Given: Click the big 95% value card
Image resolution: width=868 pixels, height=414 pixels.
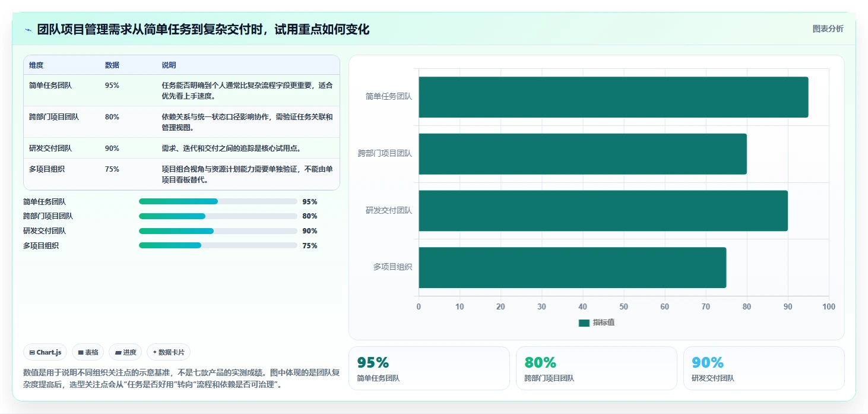Looking at the screenshot, I should [x=429, y=368].
